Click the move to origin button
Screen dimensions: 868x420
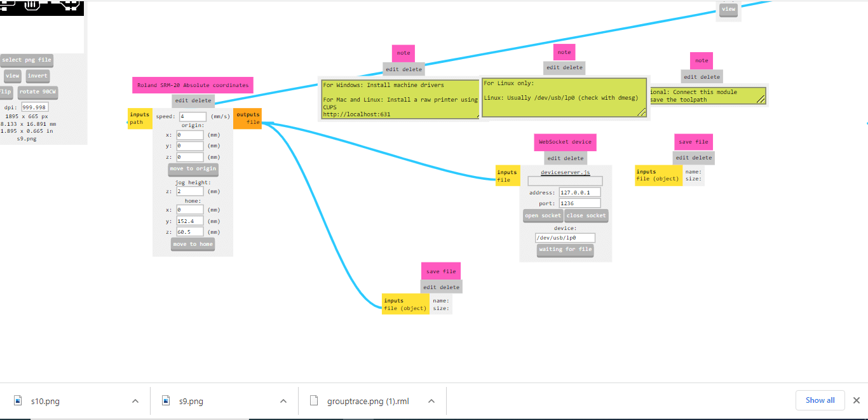point(193,169)
